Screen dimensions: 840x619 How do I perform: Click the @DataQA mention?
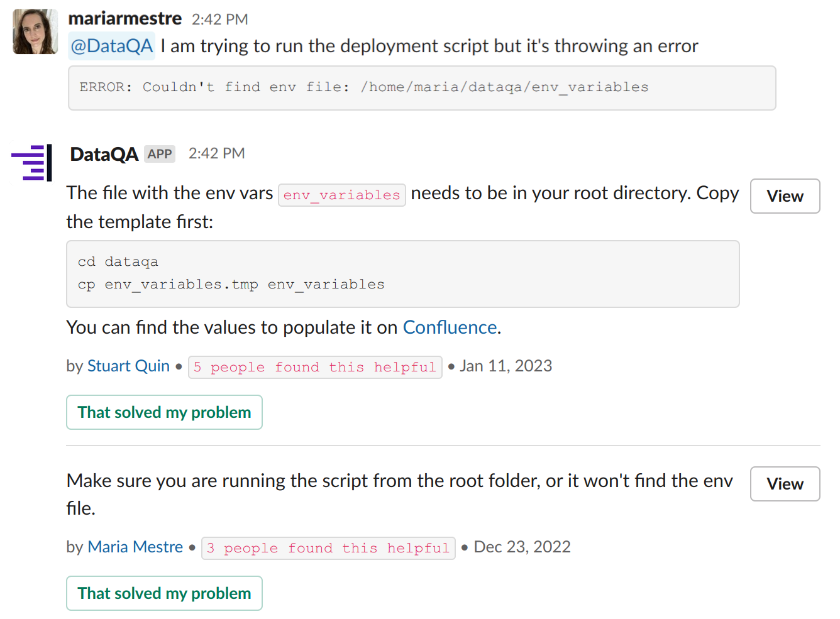coord(111,46)
